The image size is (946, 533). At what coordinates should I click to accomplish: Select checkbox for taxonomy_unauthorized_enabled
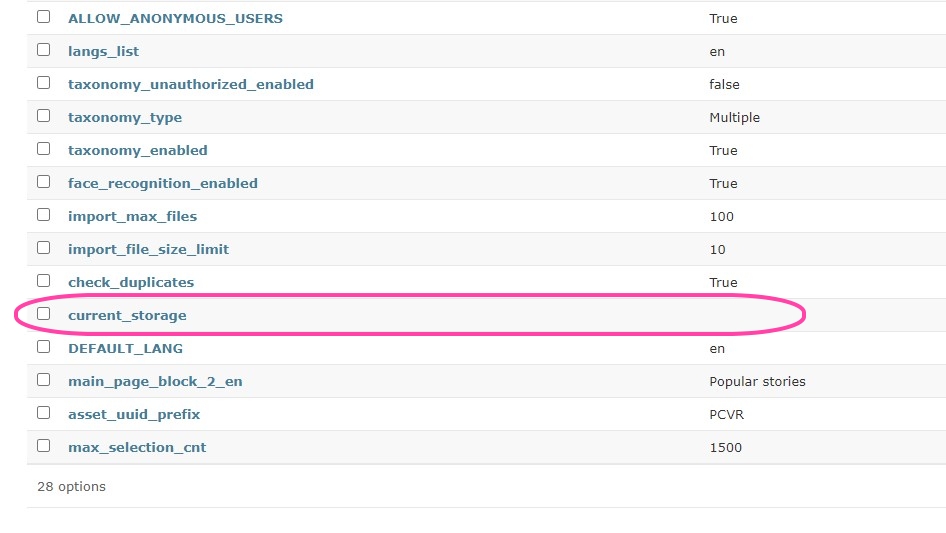[x=43, y=83]
